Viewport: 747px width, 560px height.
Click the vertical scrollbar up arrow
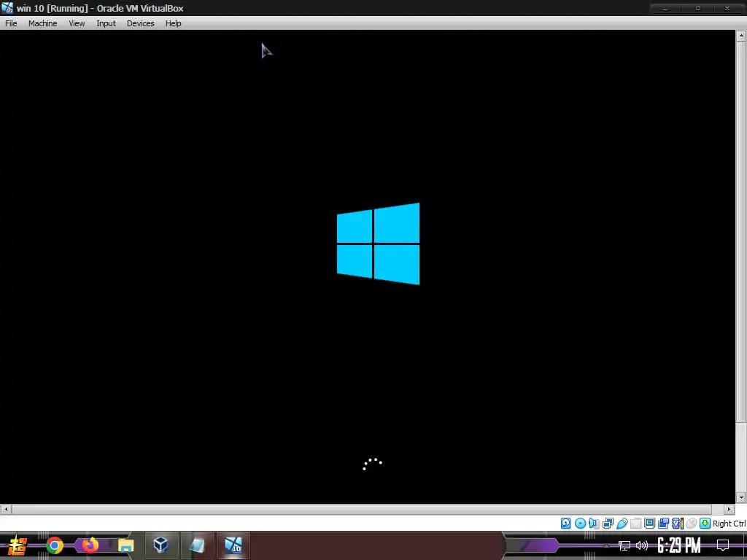tap(741, 36)
